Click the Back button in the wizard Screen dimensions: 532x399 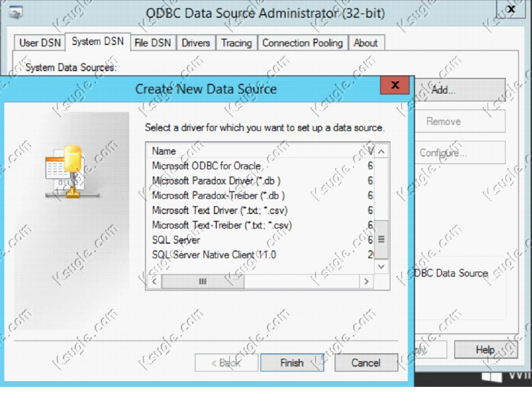tap(226, 363)
